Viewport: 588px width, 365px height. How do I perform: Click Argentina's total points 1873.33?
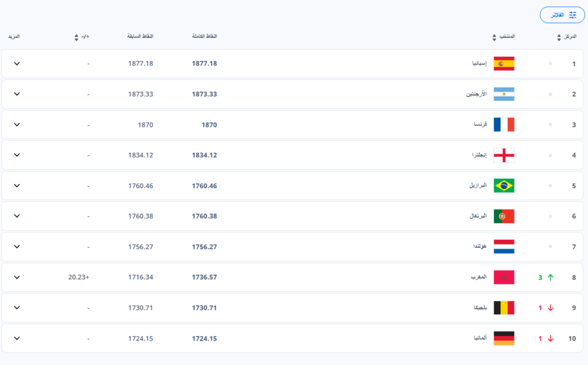pos(204,94)
